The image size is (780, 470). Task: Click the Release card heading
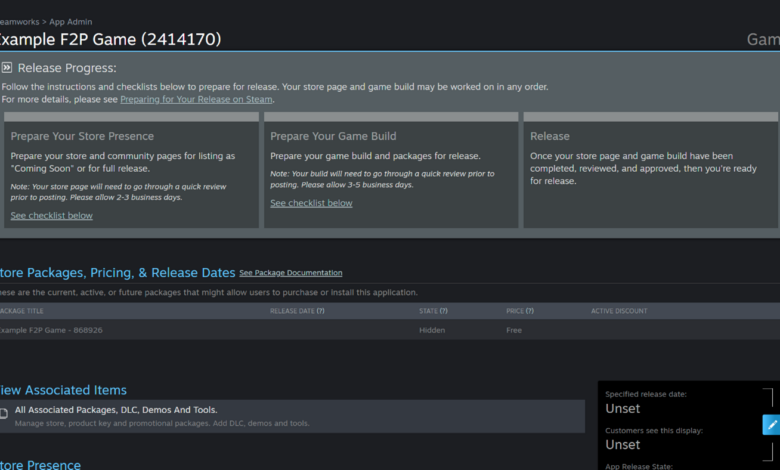[550, 136]
